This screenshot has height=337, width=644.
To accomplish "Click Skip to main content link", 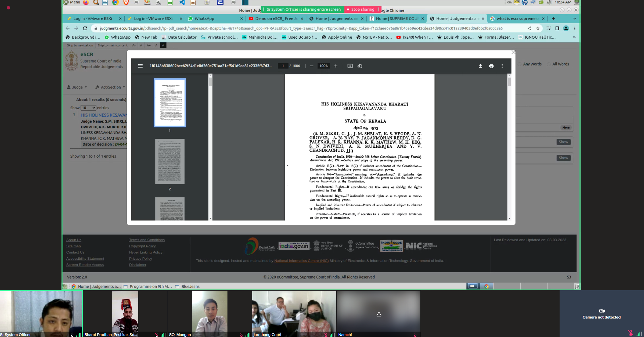I will pyautogui.click(x=113, y=45).
